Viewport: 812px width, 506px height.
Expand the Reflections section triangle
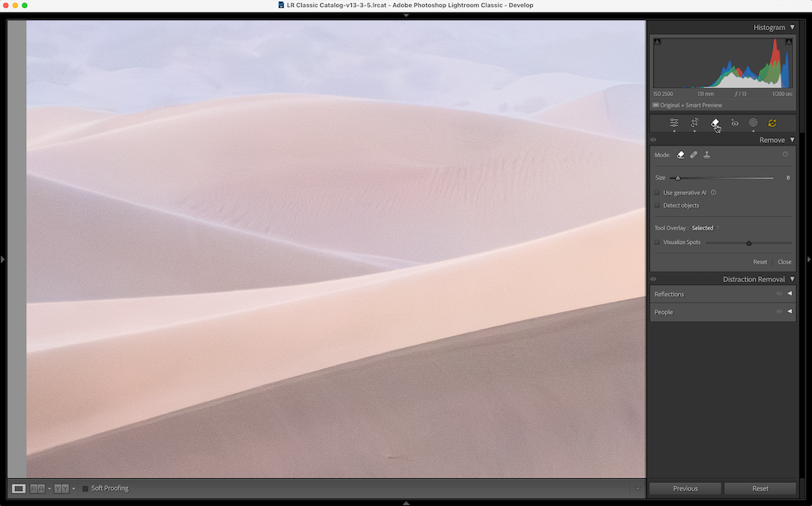point(790,294)
